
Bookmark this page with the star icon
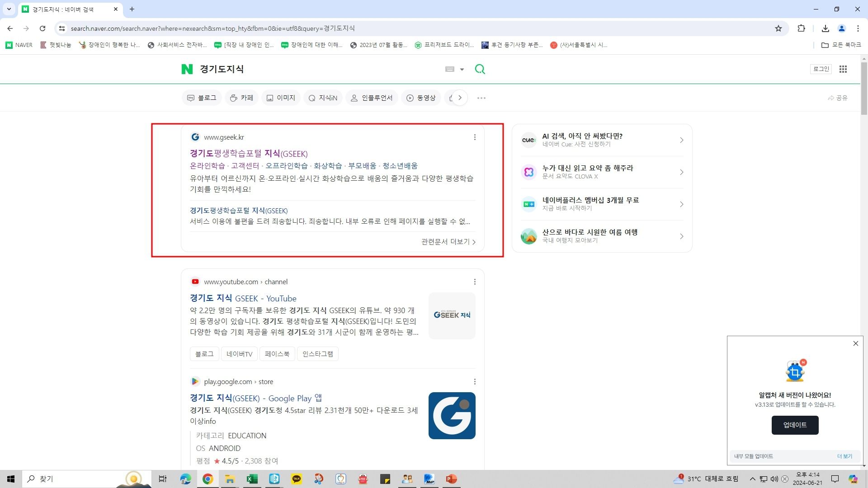[x=778, y=28]
